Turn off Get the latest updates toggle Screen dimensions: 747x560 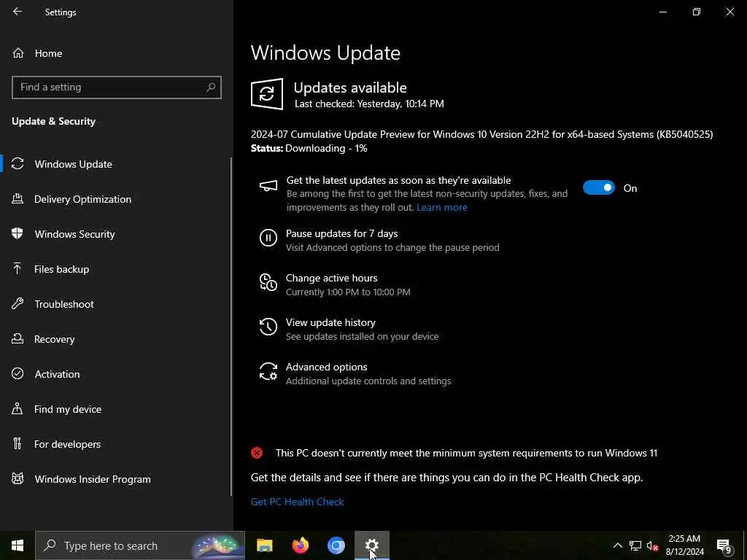coord(598,187)
